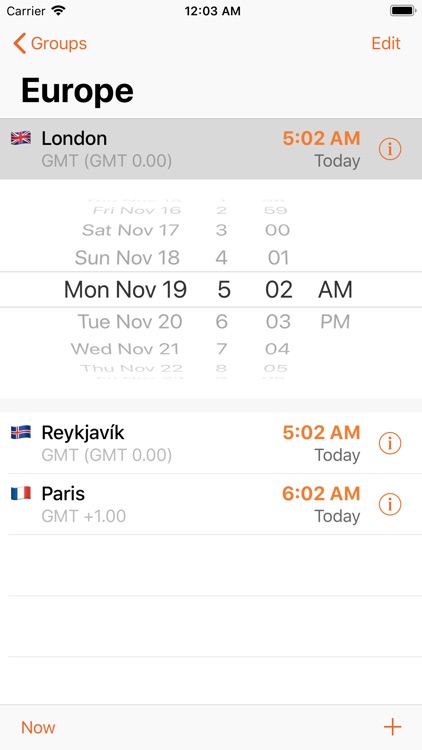Reset time with the Now button
This screenshot has height=750, width=422.
(38, 727)
